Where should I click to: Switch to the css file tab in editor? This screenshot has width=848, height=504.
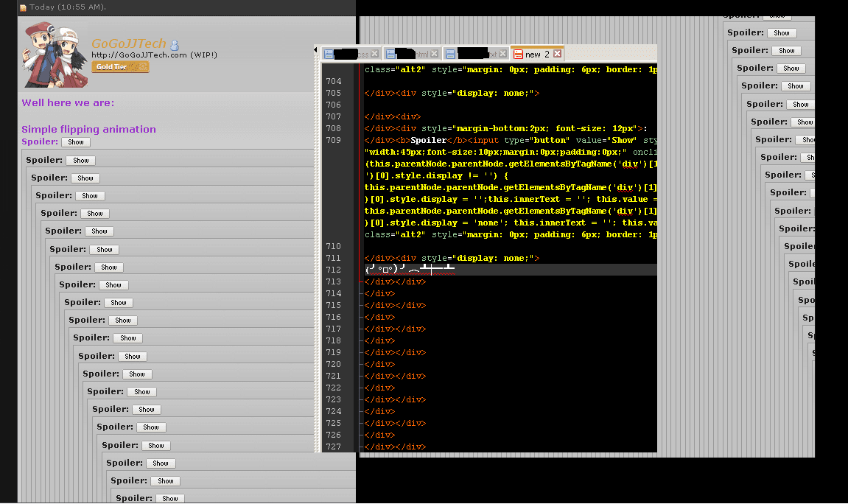point(351,54)
